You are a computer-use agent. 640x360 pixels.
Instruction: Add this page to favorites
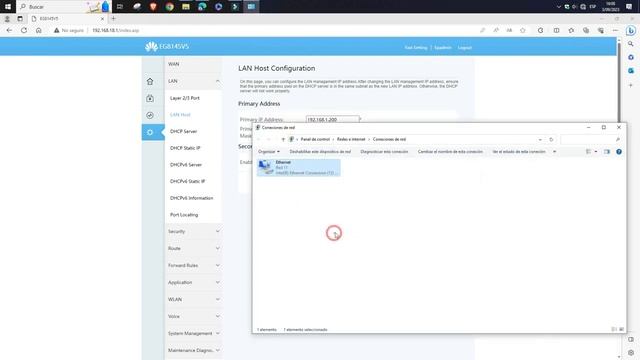point(522,30)
